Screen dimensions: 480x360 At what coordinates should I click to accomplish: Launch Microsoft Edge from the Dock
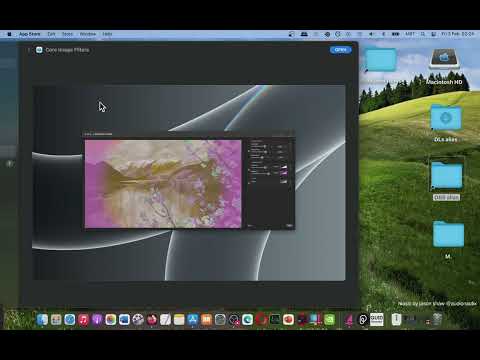(x=247, y=320)
